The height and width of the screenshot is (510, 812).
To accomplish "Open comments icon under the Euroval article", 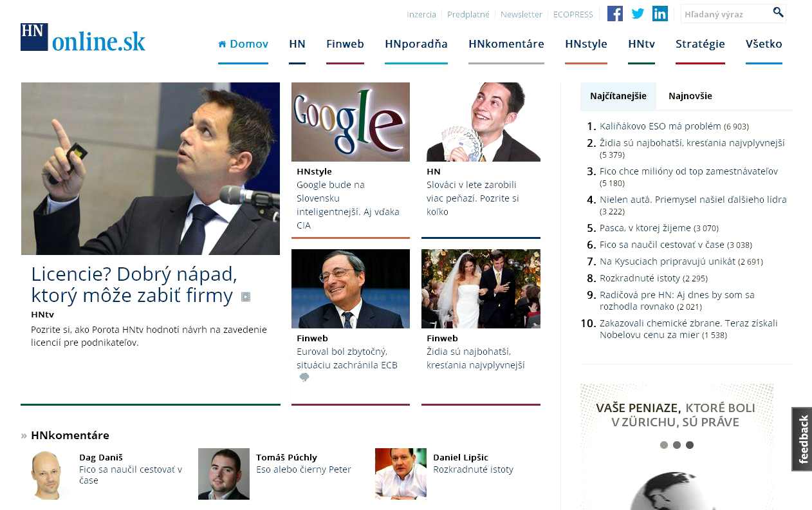I will click(304, 377).
